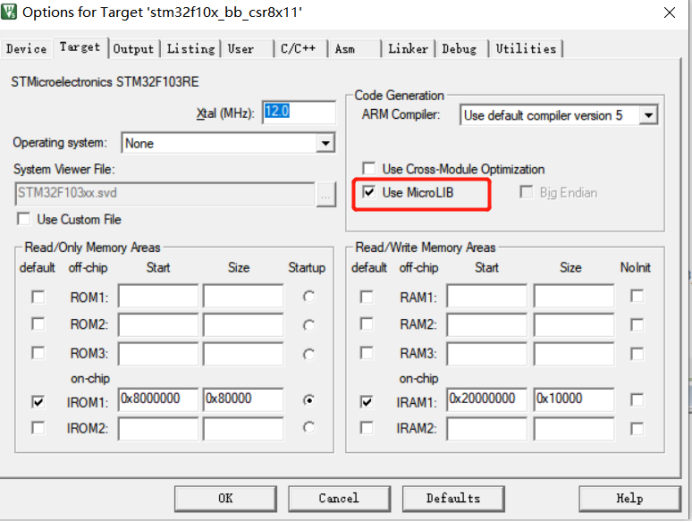Select the User tab
The image size is (692, 522).
click(x=241, y=49)
